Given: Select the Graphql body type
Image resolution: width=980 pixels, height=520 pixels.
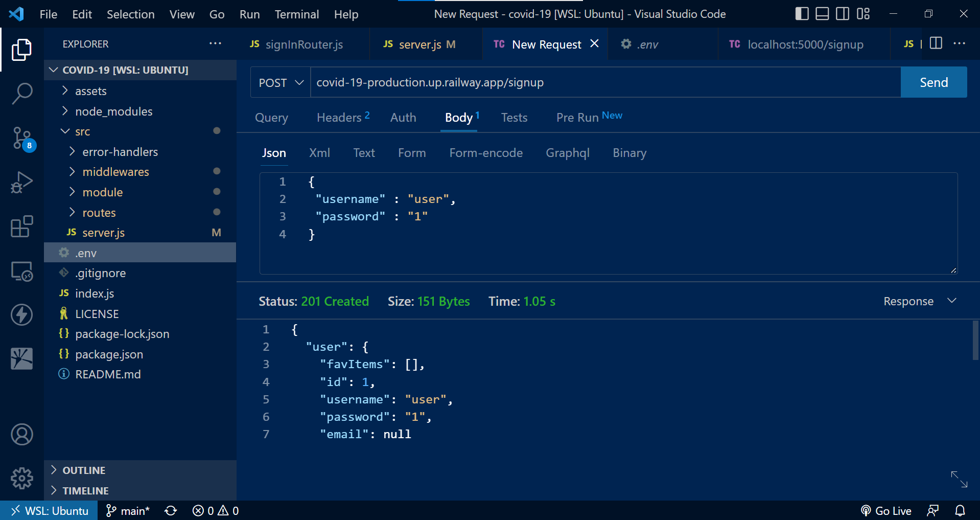Looking at the screenshot, I should click(x=567, y=153).
